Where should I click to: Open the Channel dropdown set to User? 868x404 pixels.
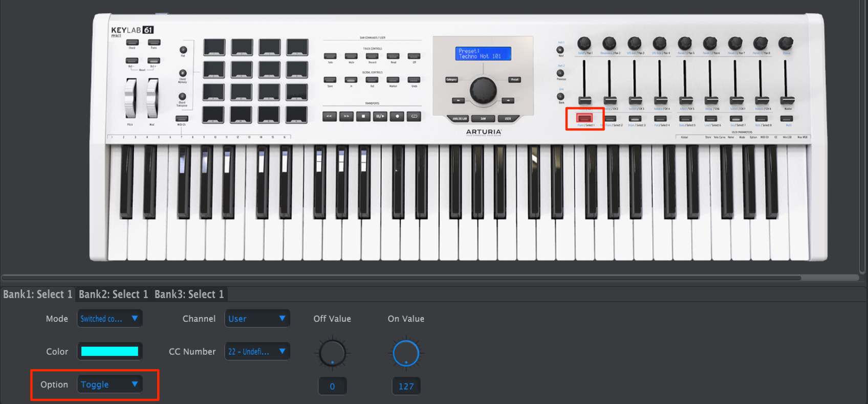tap(257, 319)
